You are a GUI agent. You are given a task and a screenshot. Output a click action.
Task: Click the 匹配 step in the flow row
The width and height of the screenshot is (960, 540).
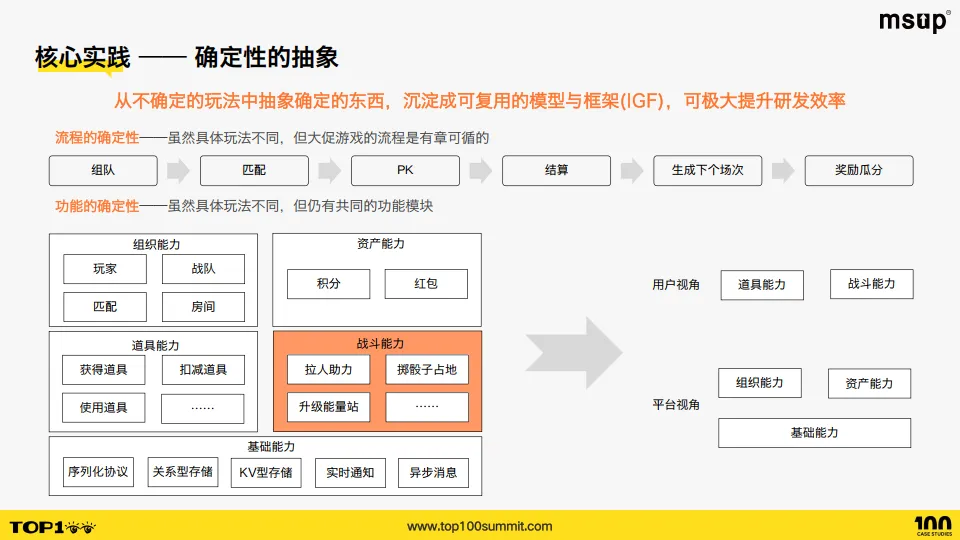254,170
